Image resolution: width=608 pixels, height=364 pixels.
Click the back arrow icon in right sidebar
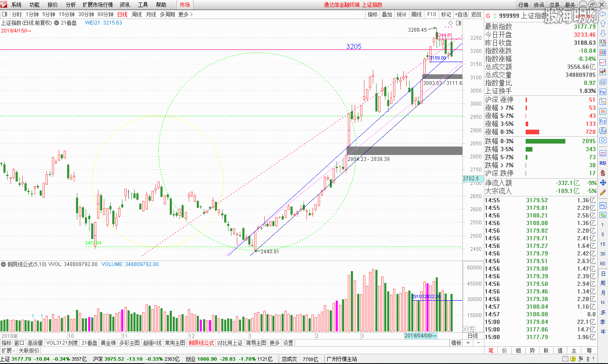(603, 14)
